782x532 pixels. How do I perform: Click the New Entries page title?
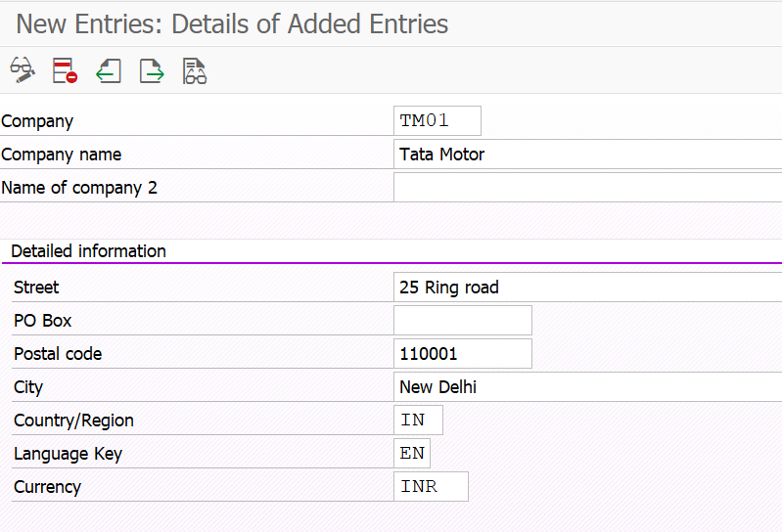(232, 24)
